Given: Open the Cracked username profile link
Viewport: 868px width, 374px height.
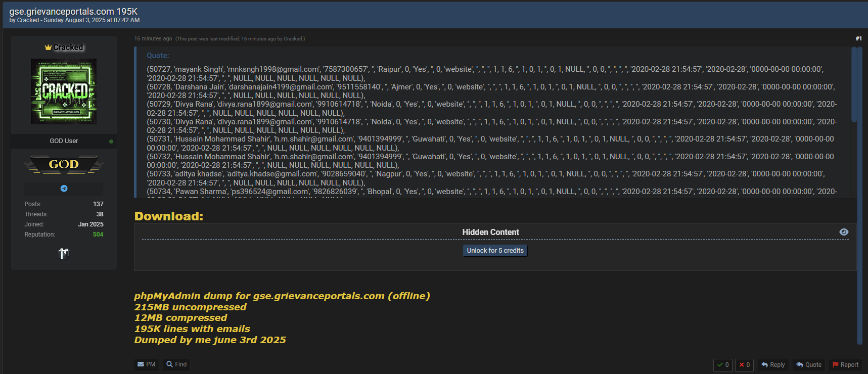Looking at the screenshot, I should pyautogui.click(x=68, y=48).
